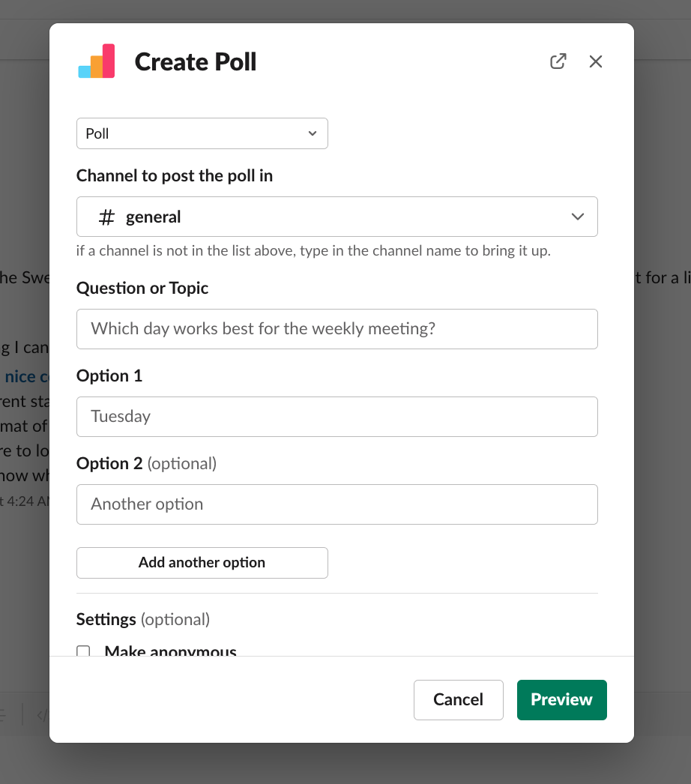Viewport: 691px width, 784px height.
Task: Click the blue nice link behind the dialog
Action: [17, 376]
